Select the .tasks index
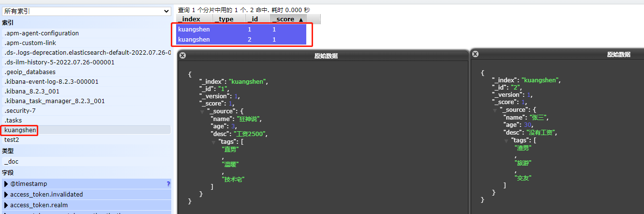Viewport: 644px width, 214px height. (x=86, y=121)
